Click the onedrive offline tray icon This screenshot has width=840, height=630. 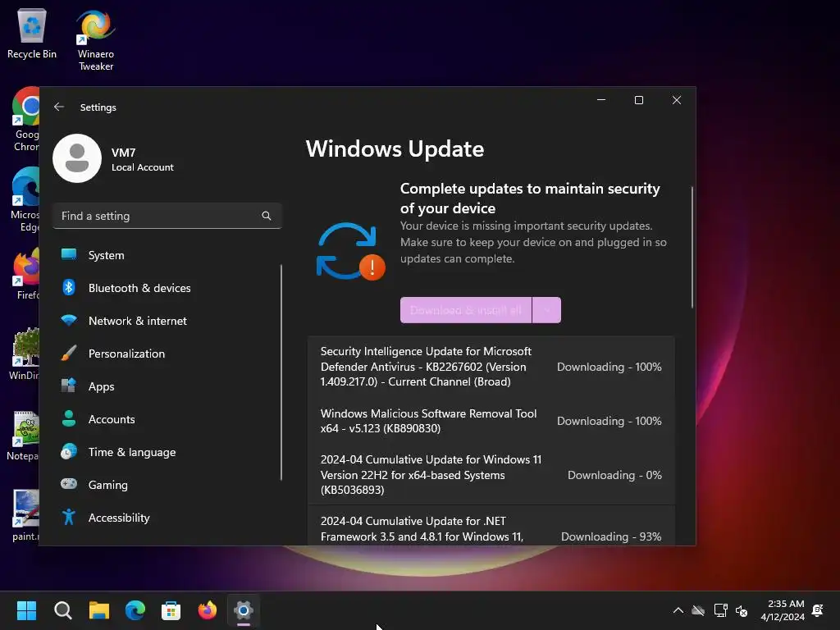[698, 610]
